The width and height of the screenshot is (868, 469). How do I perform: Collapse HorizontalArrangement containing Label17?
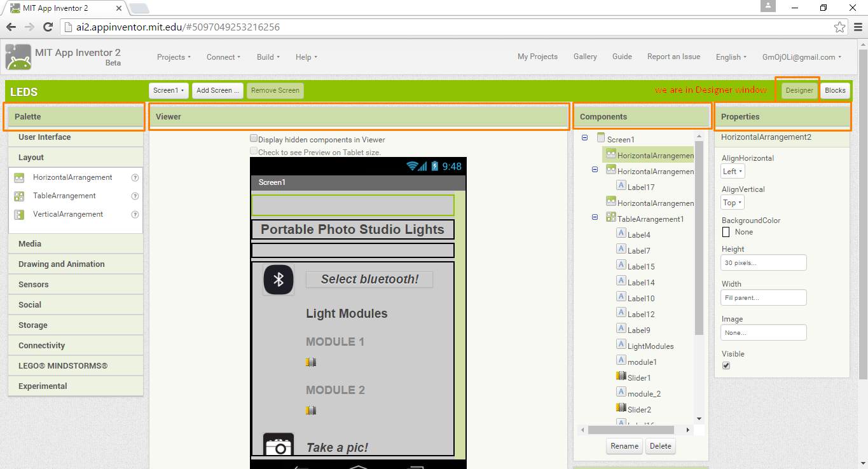[x=595, y=170]
